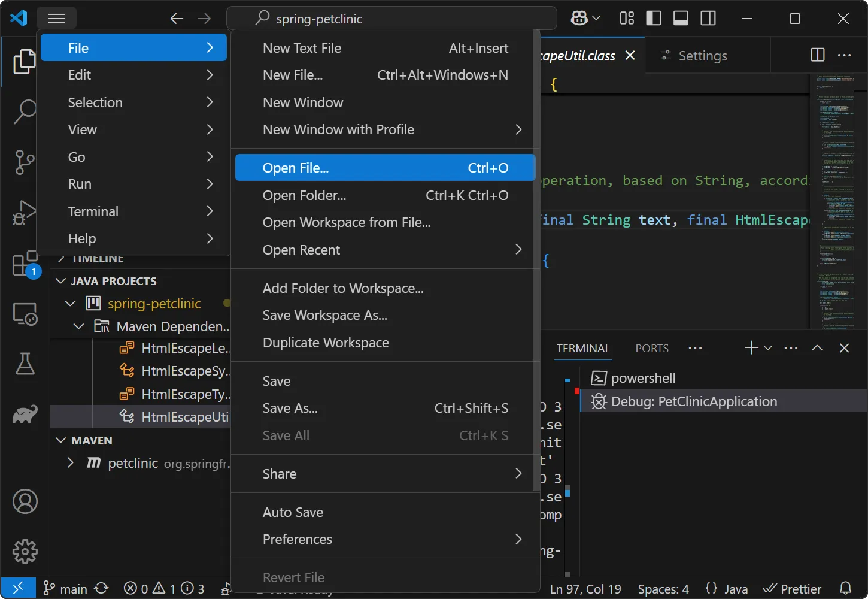Choose New Window with Profile entry

[x=385, y=129]
